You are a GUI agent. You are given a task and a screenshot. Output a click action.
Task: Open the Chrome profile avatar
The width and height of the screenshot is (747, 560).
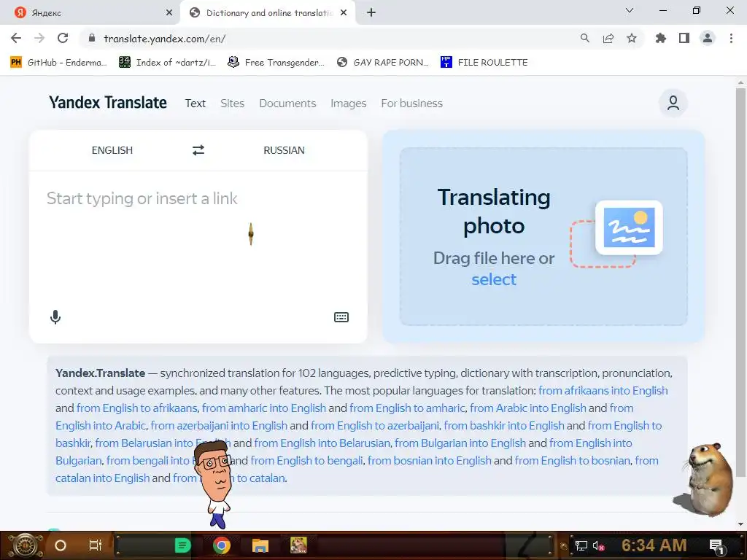(x=708, y=38)
